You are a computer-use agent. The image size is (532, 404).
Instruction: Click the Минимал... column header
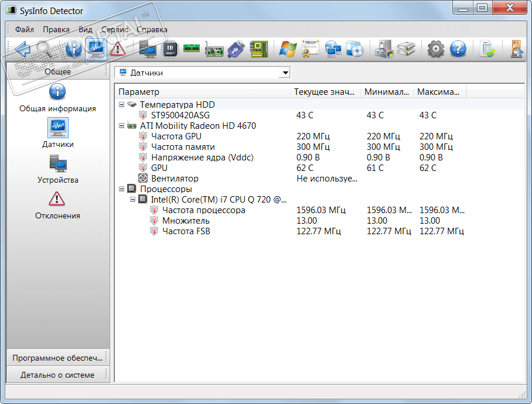coord(387,91)
